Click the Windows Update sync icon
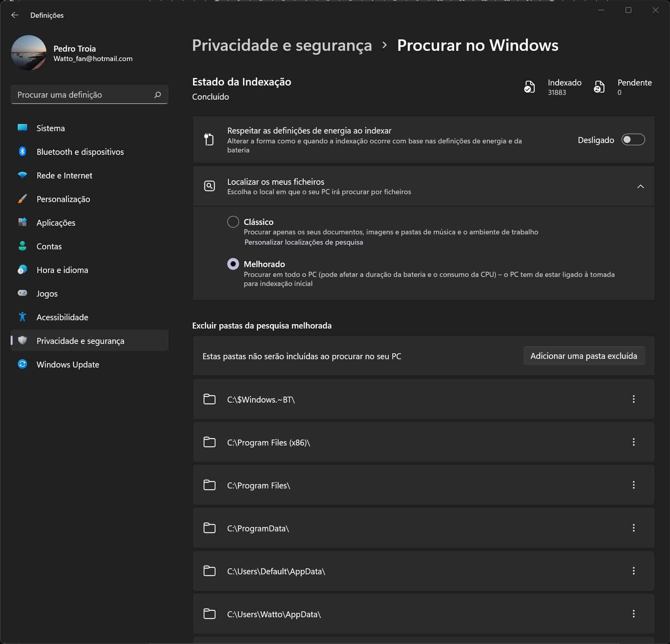Screen dimensions: 670x644 point(22,364)
